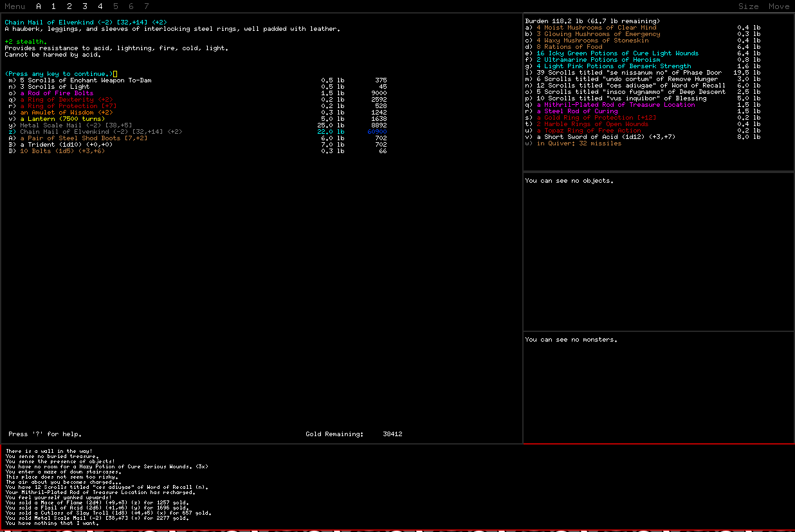This screenshot has width=795, height=532.
Task: Click the Chain Mail of Elvenkind description title
Action: pyautogui.click(x=86, y=23)
